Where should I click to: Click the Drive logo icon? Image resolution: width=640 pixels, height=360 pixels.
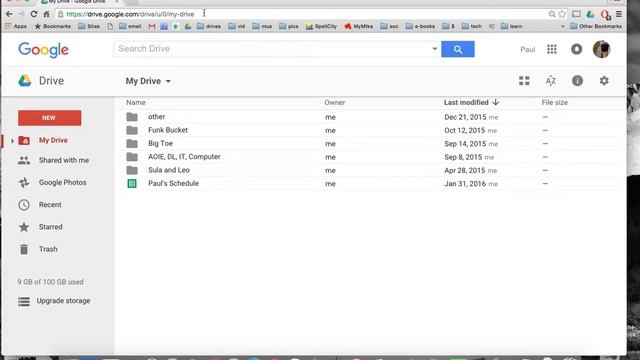[x=25, y=80]
